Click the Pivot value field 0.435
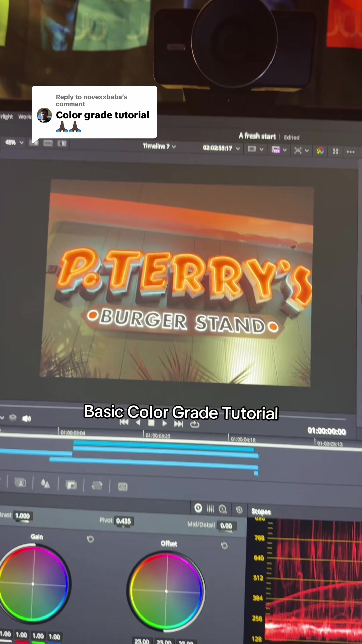This screenshot has width=362, height=644. point(123,521)
